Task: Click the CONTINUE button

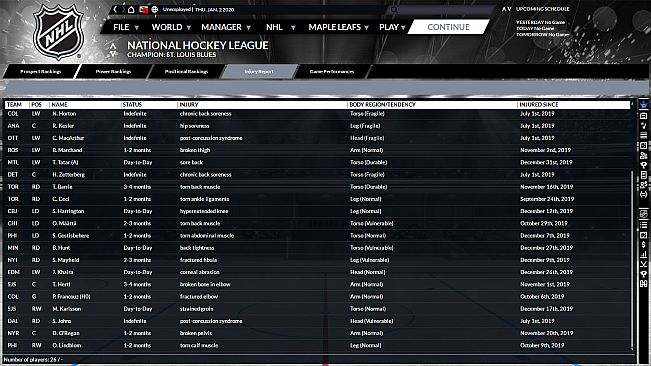Action: [x=448, y=27]
